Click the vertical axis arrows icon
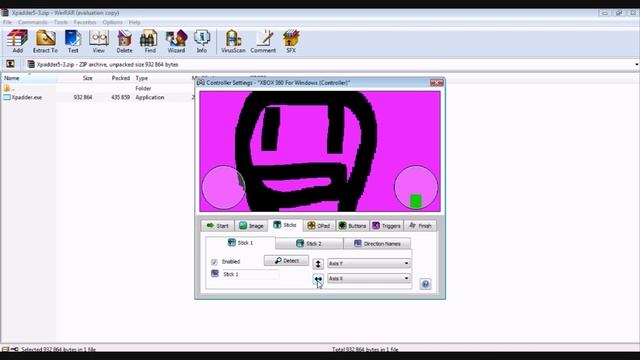Screen dimensions: 640x360 coord(318,264)
